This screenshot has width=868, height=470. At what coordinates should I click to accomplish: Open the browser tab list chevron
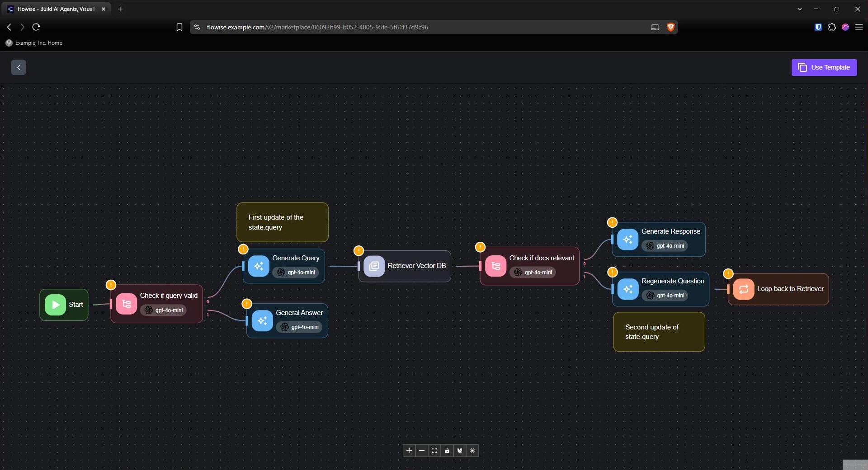[800, 9]
